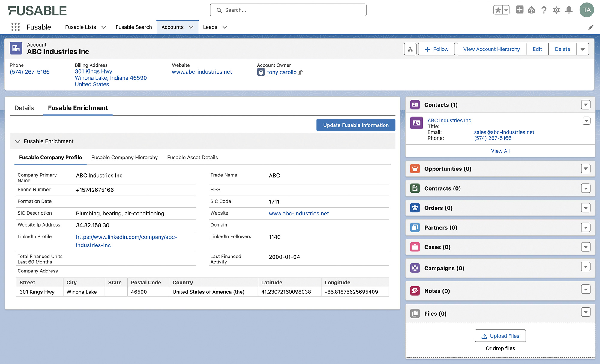Open the LinkedIn Profile link
Viewport: 600px width, 364px height.
click(x=127, y=237)
